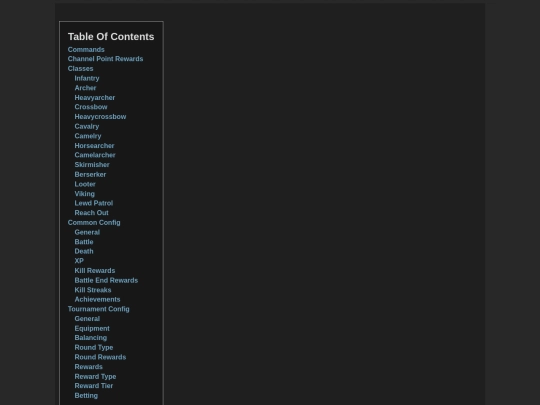The height and width of the screenshot is (405, 540).
Task: Select the Reward Type entry
Action: click(x=95, y=376)
